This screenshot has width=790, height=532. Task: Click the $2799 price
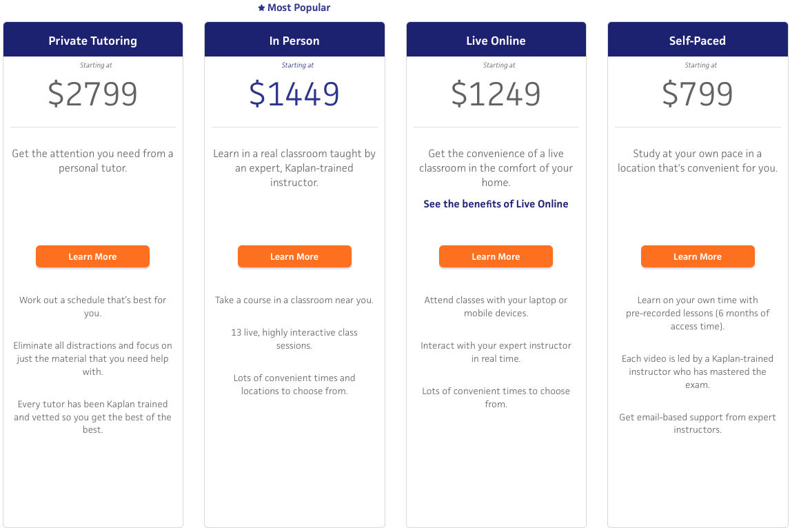[x=92, y=94]
